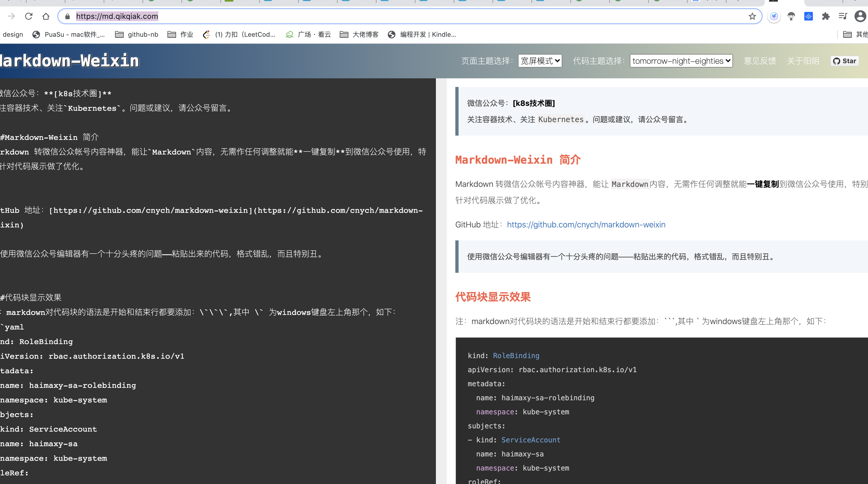Screen dimensions: 868x484
Task: Click the 意见反馈 menu link
Action: 760,61
